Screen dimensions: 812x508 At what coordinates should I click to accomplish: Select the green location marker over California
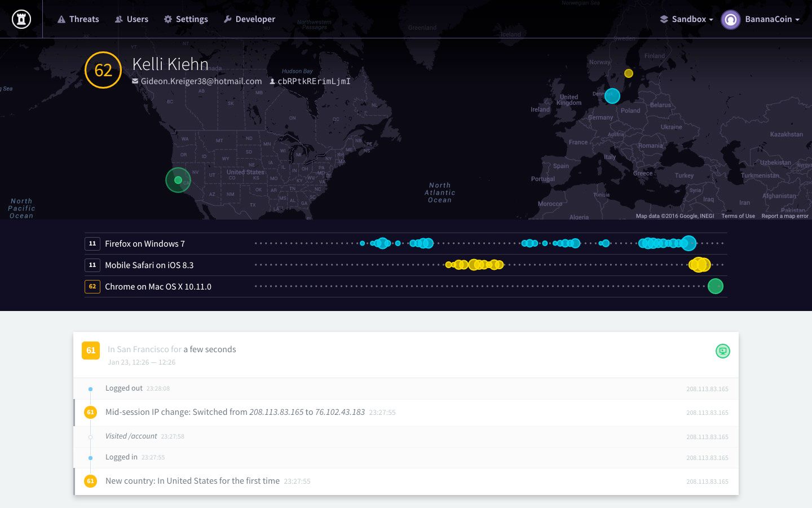[178, 179]
